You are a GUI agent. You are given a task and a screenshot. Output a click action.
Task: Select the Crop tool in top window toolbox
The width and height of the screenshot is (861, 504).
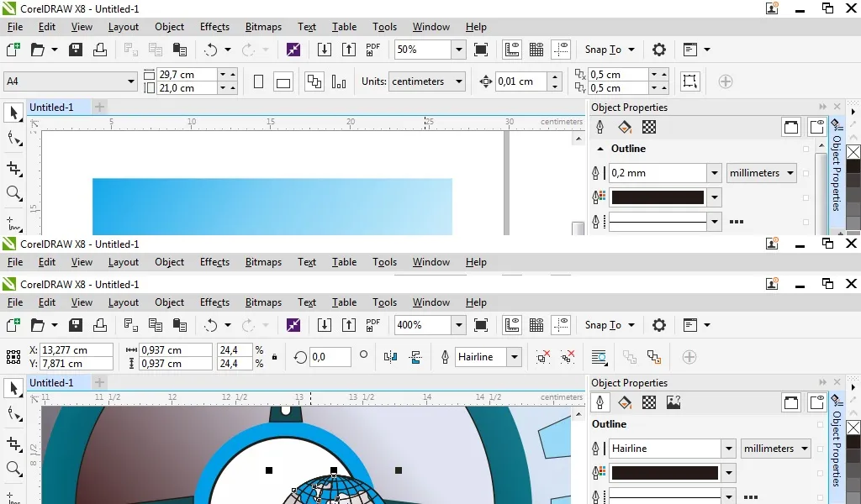pos(13,168)
